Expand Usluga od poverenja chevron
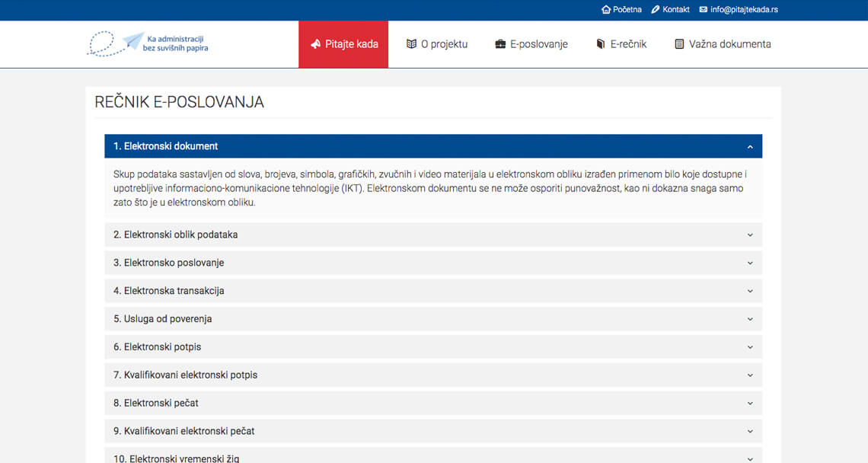Screen dimensions: 868x463 pos(750,319)
